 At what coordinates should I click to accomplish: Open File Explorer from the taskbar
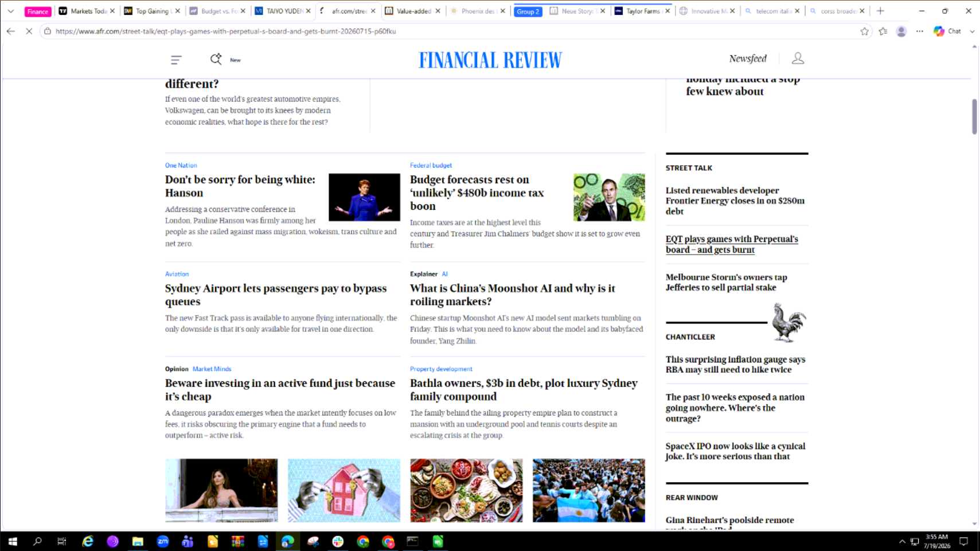[138, 541]
